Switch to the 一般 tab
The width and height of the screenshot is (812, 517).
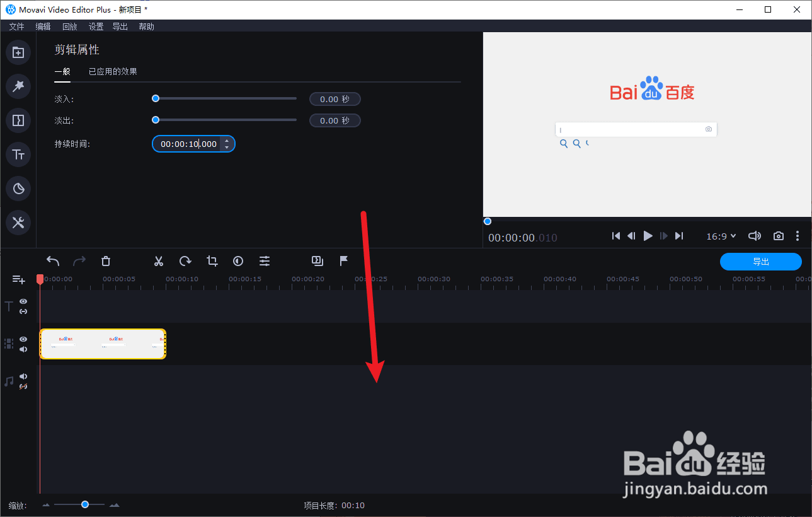coord(62,72)
